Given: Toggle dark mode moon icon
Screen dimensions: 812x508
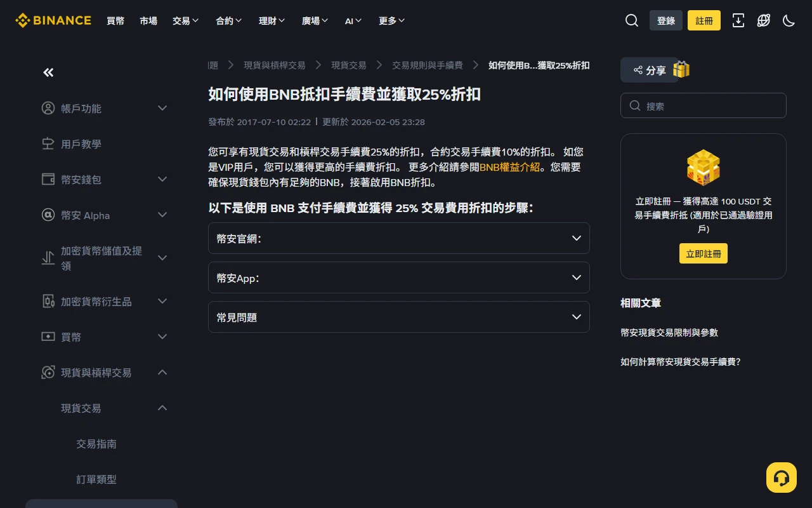Looking at the screenshot, I should pyautogui.click(x=789, y=20).
